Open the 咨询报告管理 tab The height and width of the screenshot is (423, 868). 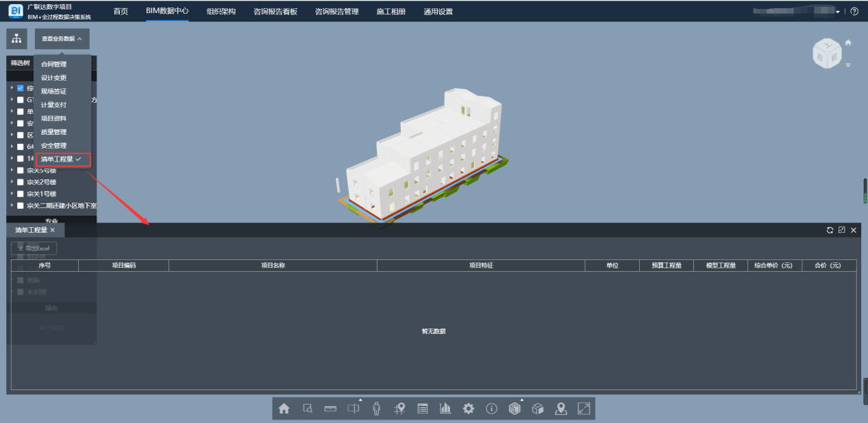[x=337, y=12]
